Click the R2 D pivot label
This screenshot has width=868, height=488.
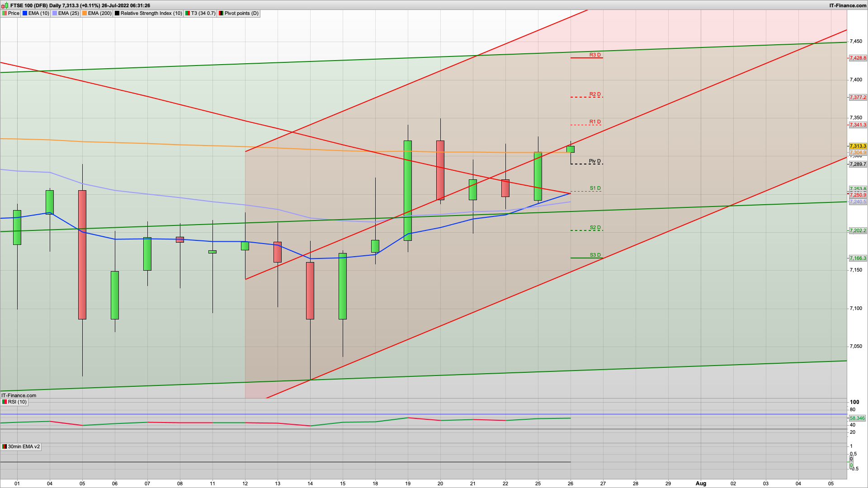(x=595, y=94)
